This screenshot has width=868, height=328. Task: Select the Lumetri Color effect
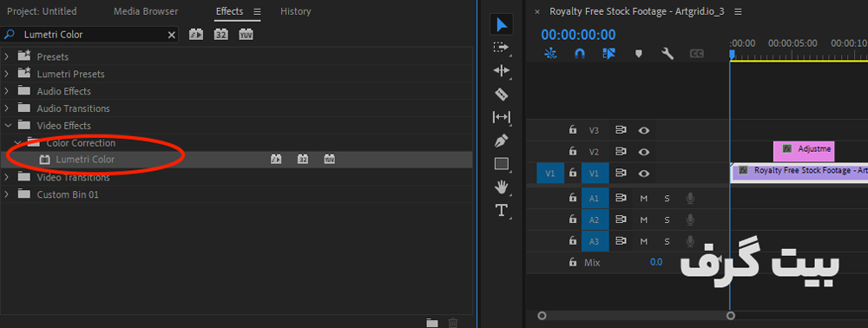click(85, 160)
